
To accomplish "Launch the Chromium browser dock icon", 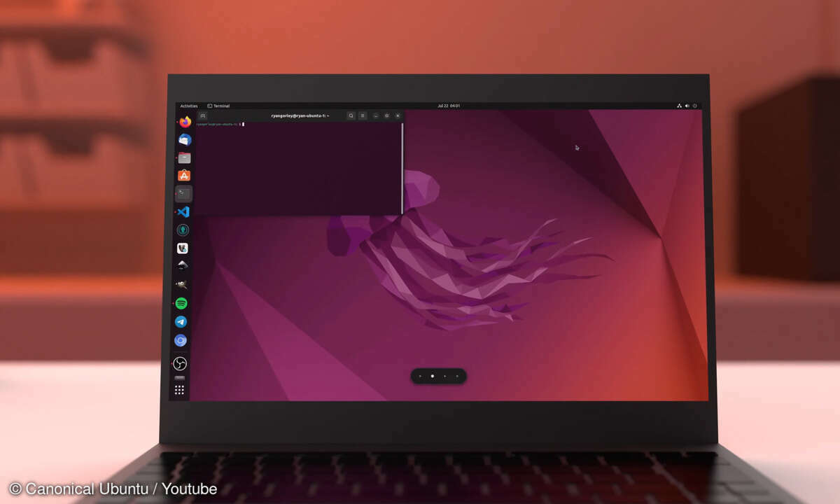I will [181, 340].
